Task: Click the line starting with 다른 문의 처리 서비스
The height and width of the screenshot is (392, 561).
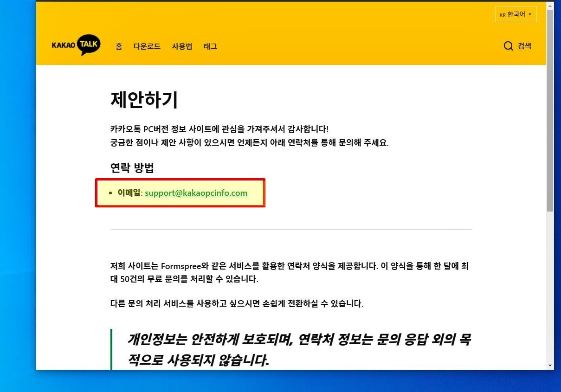Action: pyautogui.click(x=237, y=304)
